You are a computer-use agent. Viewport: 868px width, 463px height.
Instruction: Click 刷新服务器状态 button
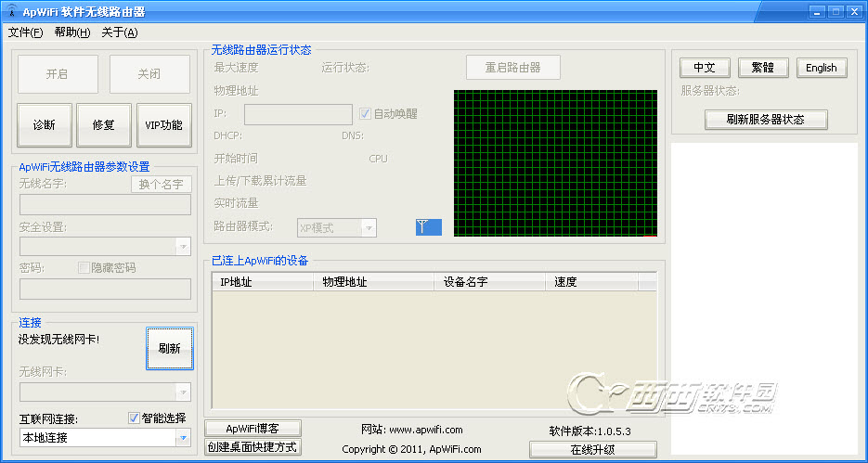[x=766, y=120]
